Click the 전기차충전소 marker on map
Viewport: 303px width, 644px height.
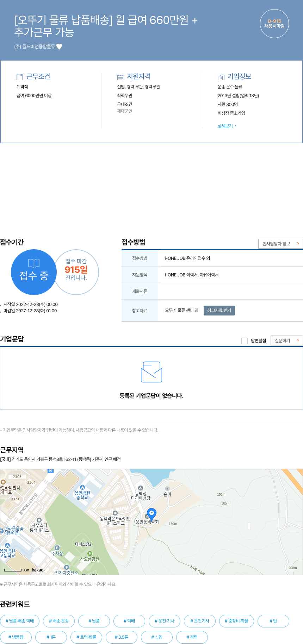[67, 567]
